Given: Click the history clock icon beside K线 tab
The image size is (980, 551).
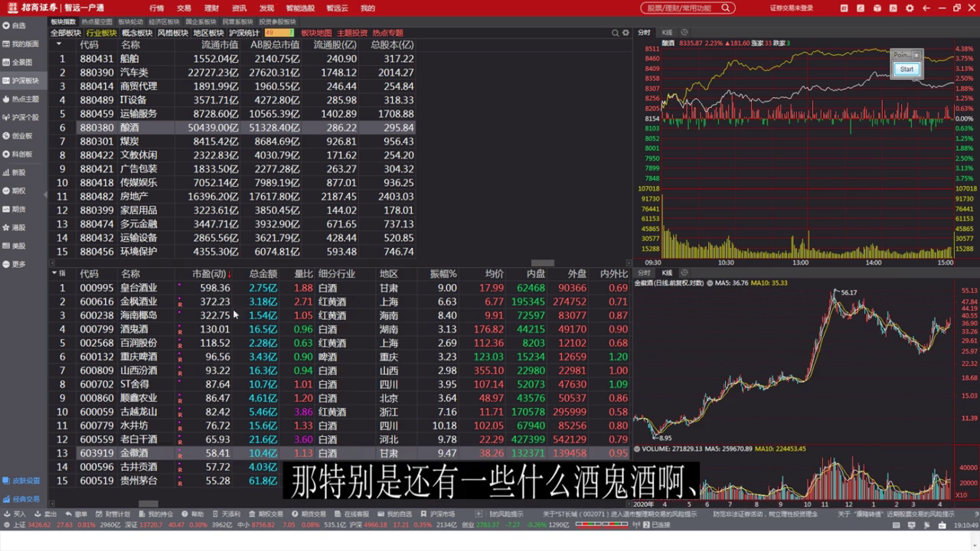Looking at the screenshot, I should click(684, 33).
